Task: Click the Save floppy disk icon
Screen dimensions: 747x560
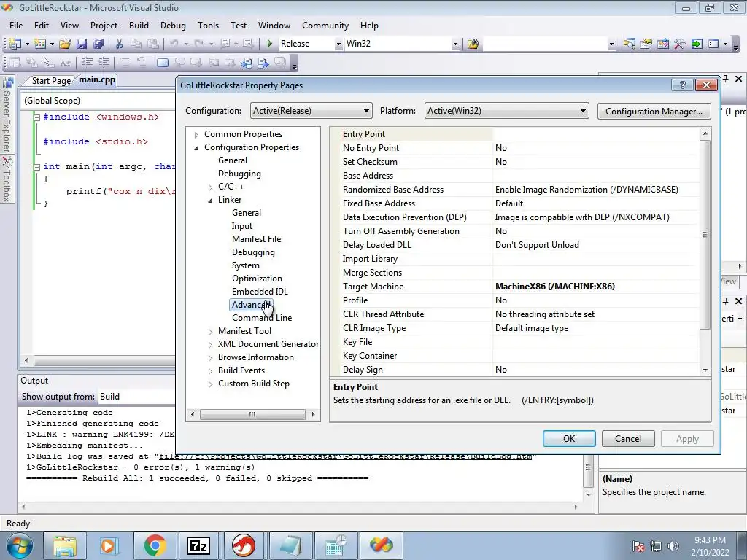Action: pos(82,44)
